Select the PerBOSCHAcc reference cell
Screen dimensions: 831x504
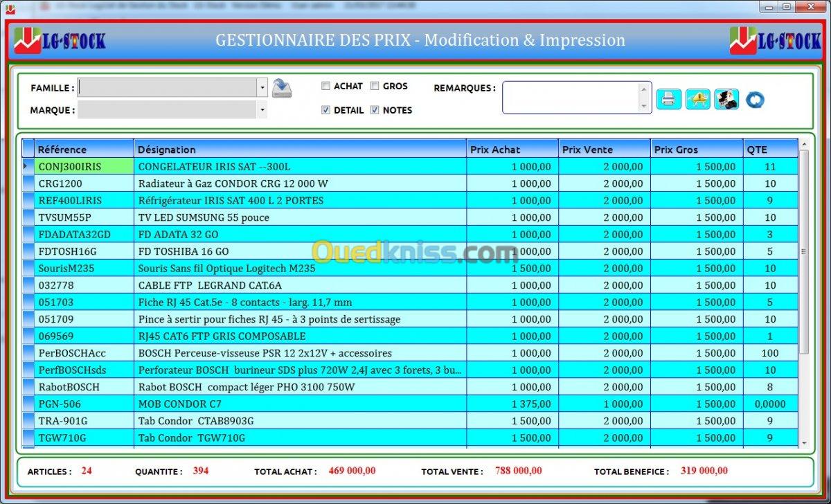pyautogui.click(x=84, y=353)
